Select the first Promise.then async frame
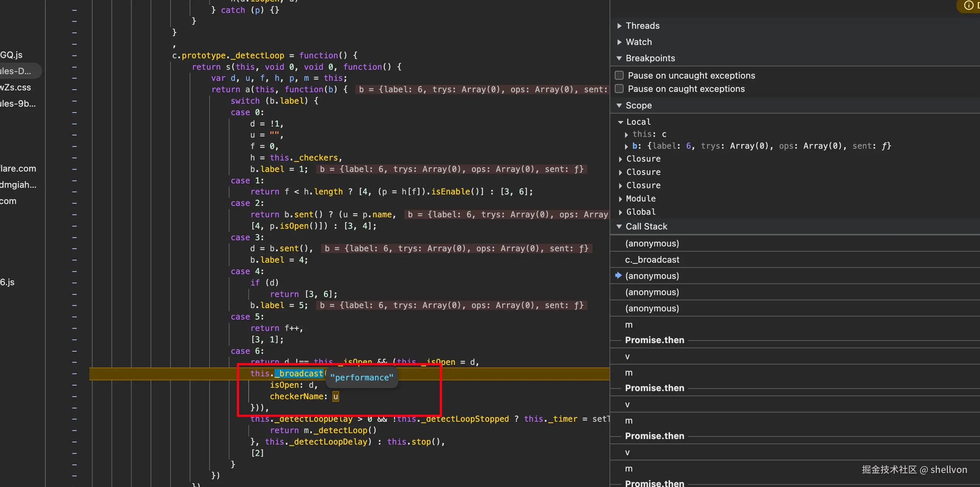This screenshot has height=487, width=980. click(x=654, y=340)
